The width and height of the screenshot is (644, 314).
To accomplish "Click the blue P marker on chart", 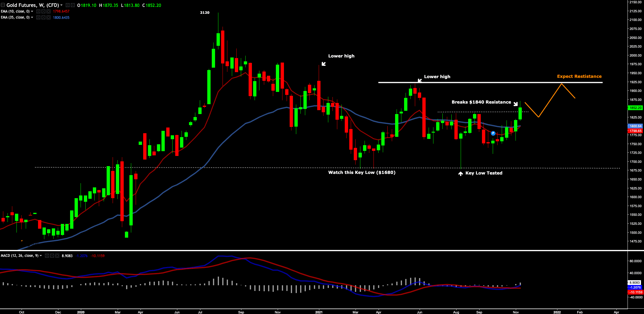I will click(493, 133).
